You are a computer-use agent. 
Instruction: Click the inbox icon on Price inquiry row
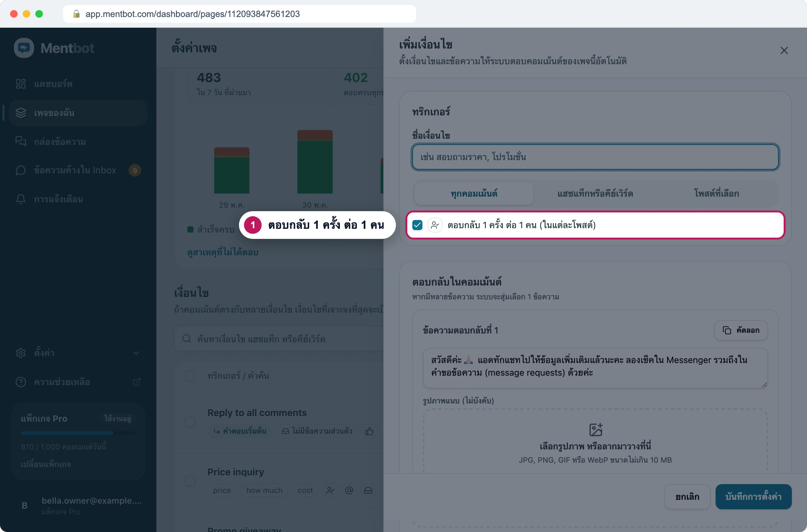pos(368,490)
